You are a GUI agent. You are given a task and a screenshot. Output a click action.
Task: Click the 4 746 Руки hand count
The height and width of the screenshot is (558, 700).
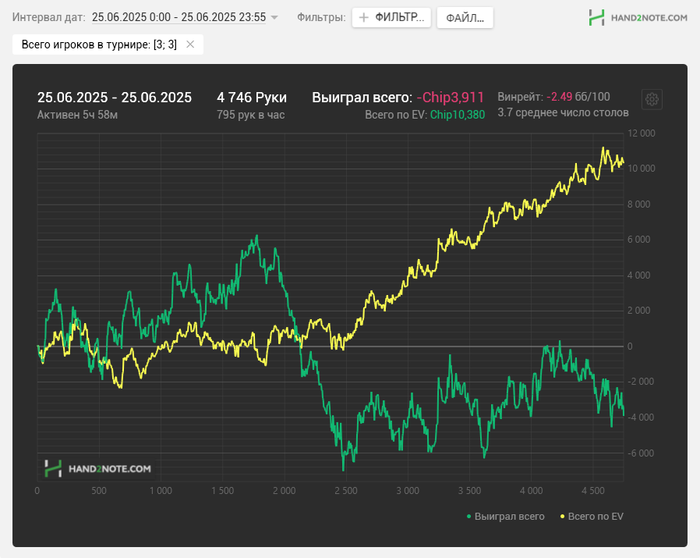(252, 97)
